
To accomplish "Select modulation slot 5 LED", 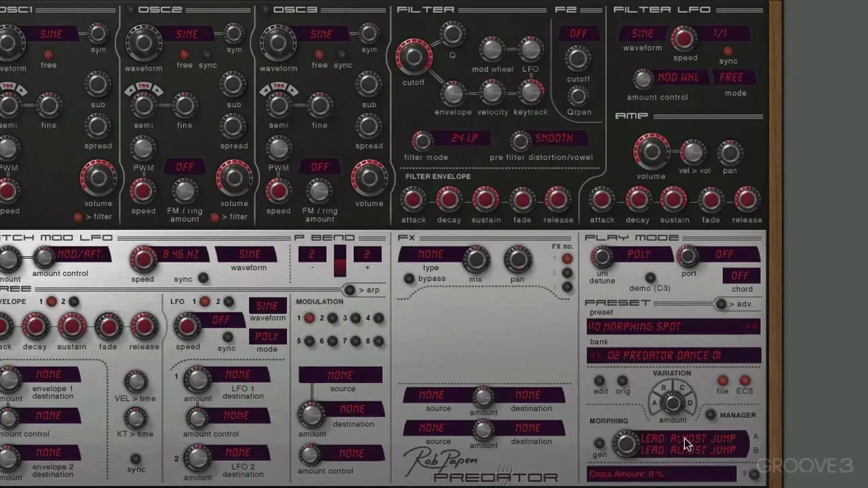I will click(x=309, y=341).
